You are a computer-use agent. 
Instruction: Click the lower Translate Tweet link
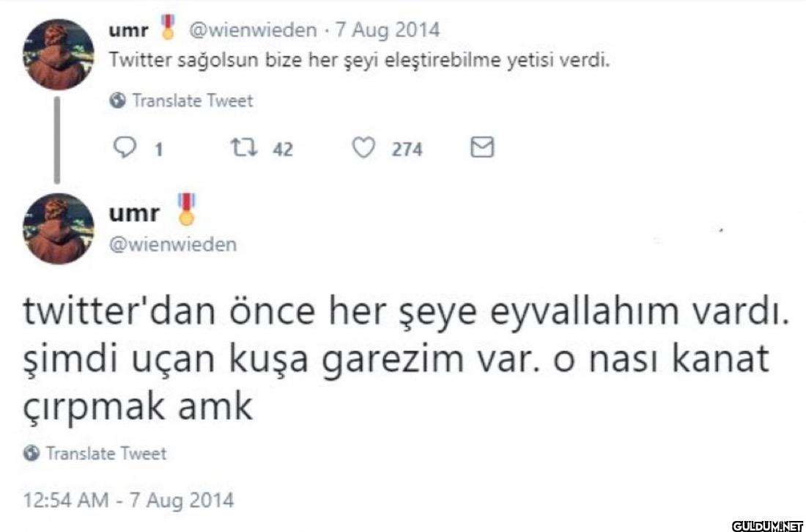point(106,454)
